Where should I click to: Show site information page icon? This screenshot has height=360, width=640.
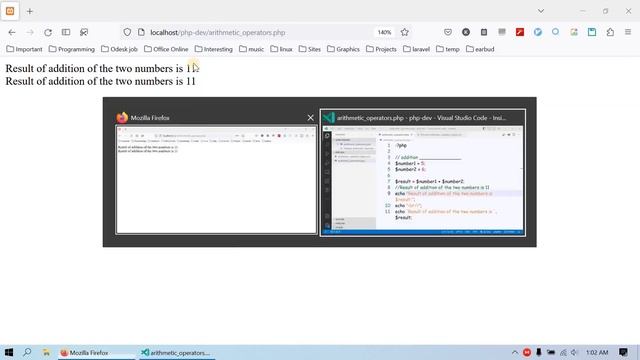[x=141, y=32]
